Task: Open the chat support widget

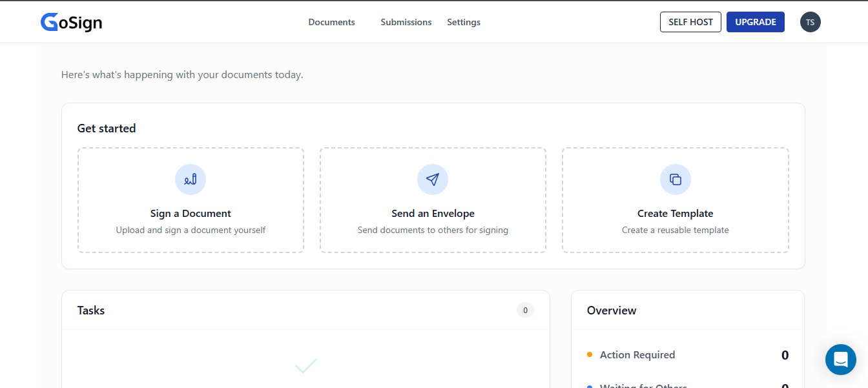Action: 841,360
